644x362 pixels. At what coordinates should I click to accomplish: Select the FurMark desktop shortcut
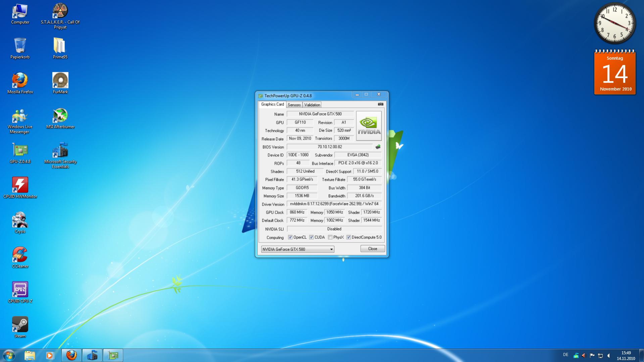pyautogui.click(x=60, y=83)
